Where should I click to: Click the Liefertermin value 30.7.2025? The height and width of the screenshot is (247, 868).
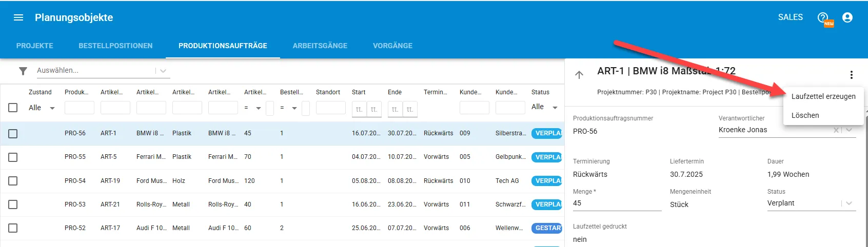point(686,175)
